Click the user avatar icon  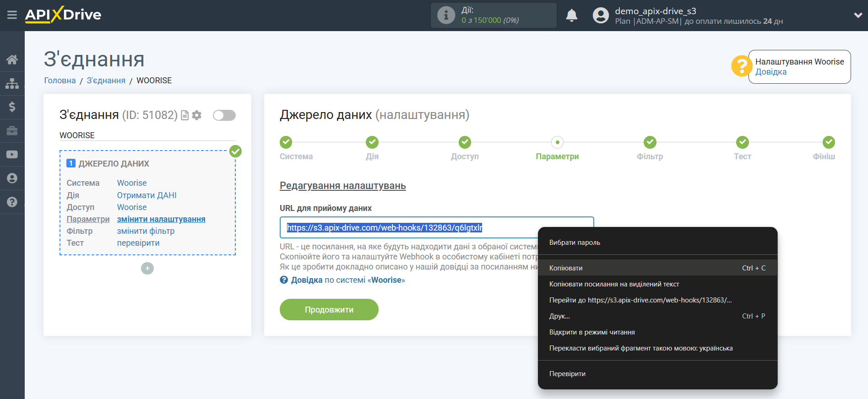pos(601,16)
